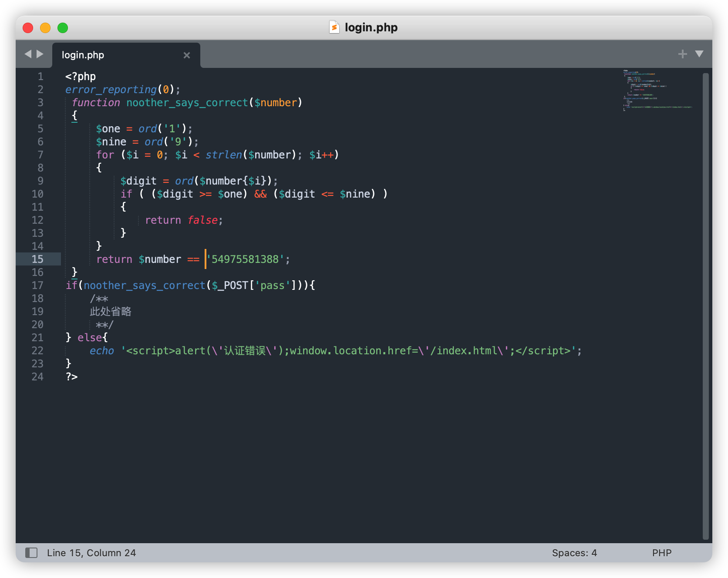Viewport: 728px width, 578px height.
Task: Click 'else' keyword on line 21
Action: point(90,338)
